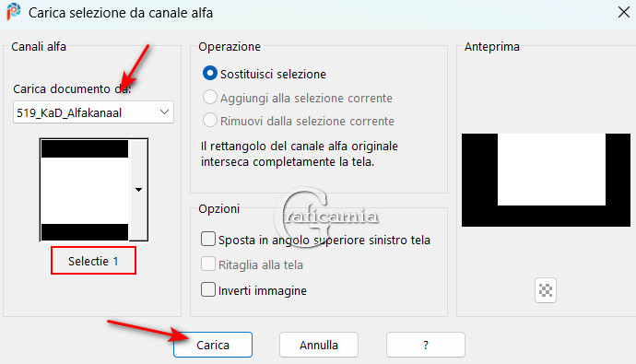
Task: Expand the alpha channel selection list arrow
Action: click(x=138, y=190)
